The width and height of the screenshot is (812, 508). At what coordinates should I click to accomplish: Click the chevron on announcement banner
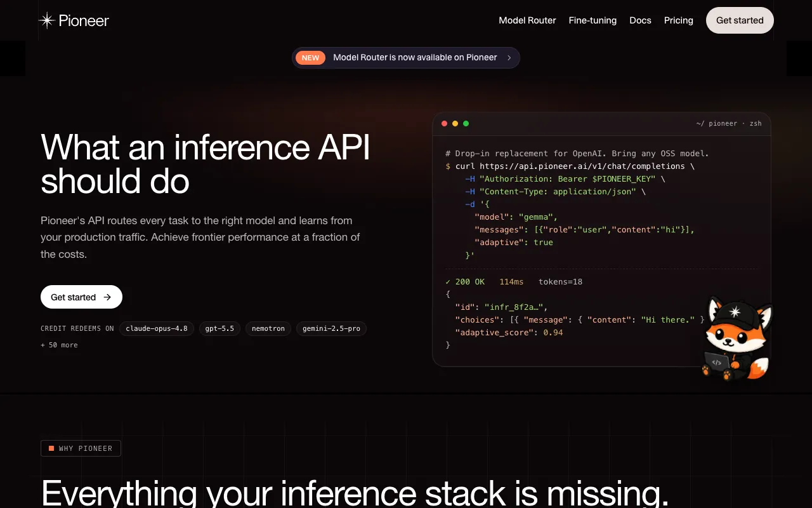(509, 58)
